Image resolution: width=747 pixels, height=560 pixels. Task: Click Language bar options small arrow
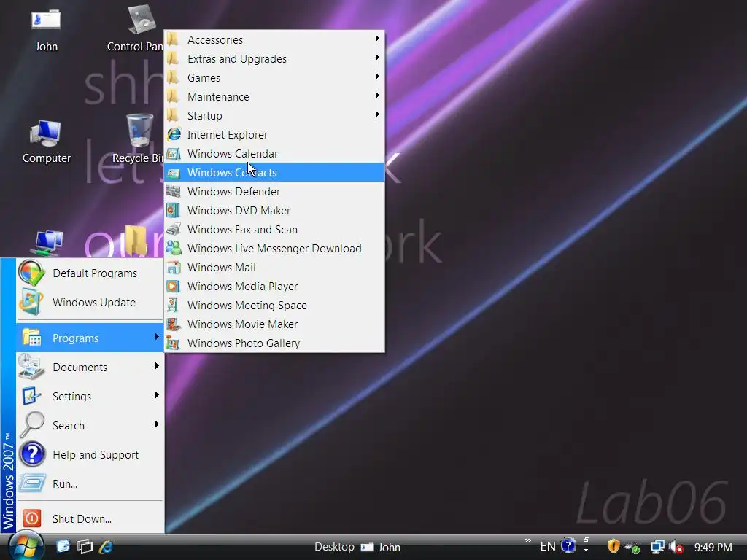coord(586,550)
